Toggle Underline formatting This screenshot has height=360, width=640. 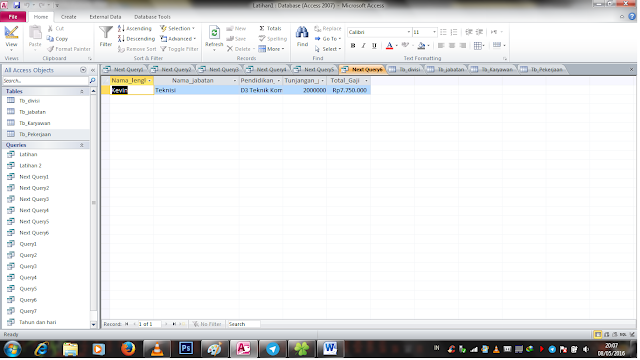[x=374, y=46]
